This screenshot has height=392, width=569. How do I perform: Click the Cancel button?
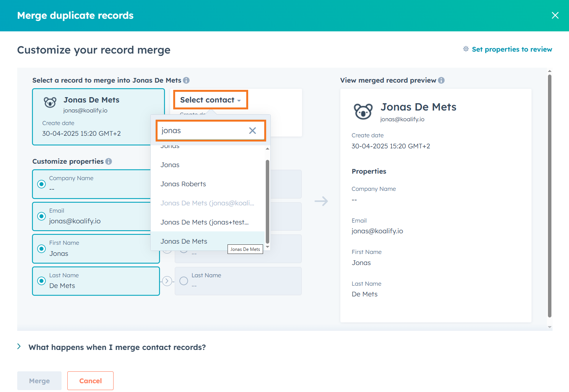tap(90, 381)
